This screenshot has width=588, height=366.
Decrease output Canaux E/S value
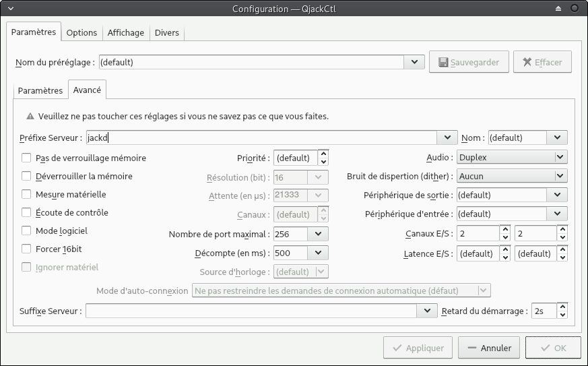point(562,238)
